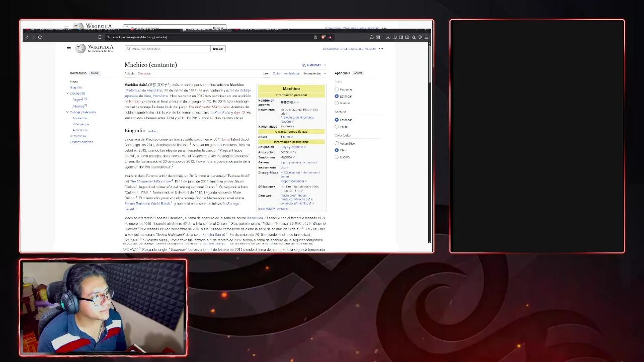
Task: Choose Oscuro color mode
Action: click(x=337, y=157)
